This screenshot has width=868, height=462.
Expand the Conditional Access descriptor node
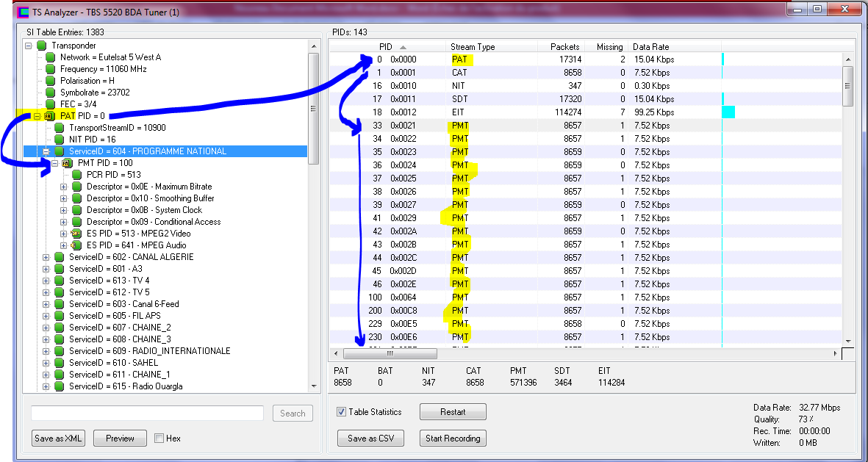pos(64,222)
